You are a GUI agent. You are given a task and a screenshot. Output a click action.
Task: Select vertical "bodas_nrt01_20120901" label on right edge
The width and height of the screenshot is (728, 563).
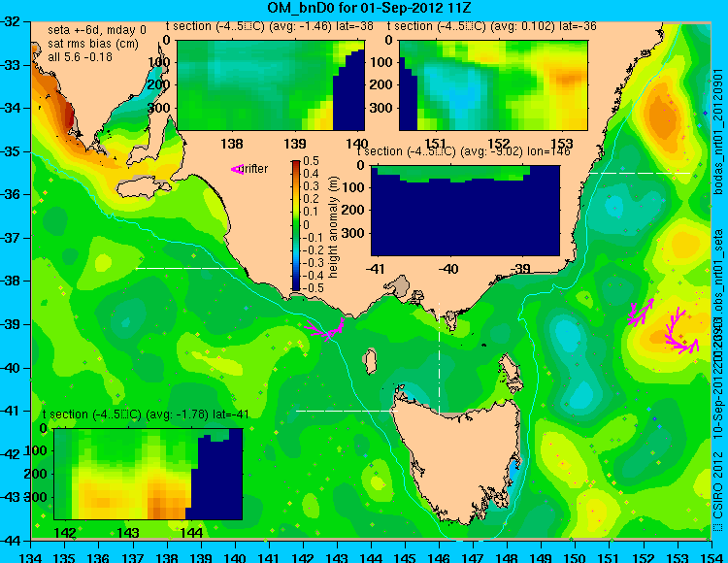tap(718, 132)
